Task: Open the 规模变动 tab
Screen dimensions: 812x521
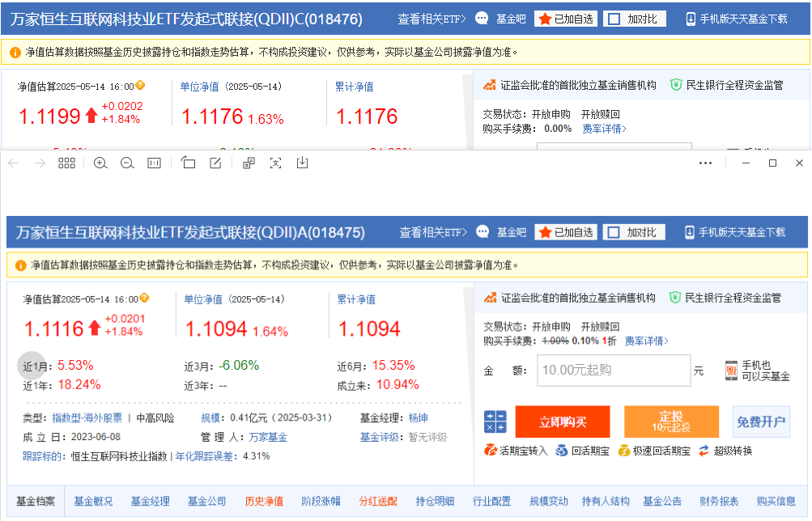Action: [x=549, y=501]
